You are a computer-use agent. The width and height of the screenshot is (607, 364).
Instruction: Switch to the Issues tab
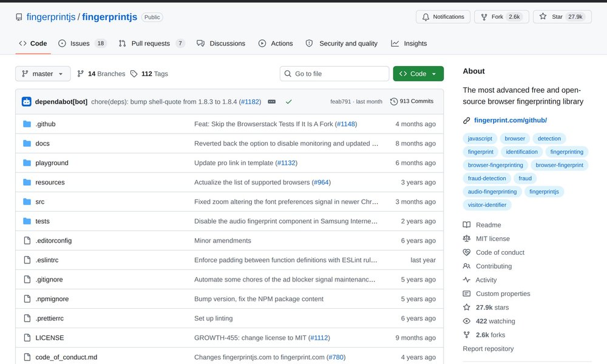[82, 43]
